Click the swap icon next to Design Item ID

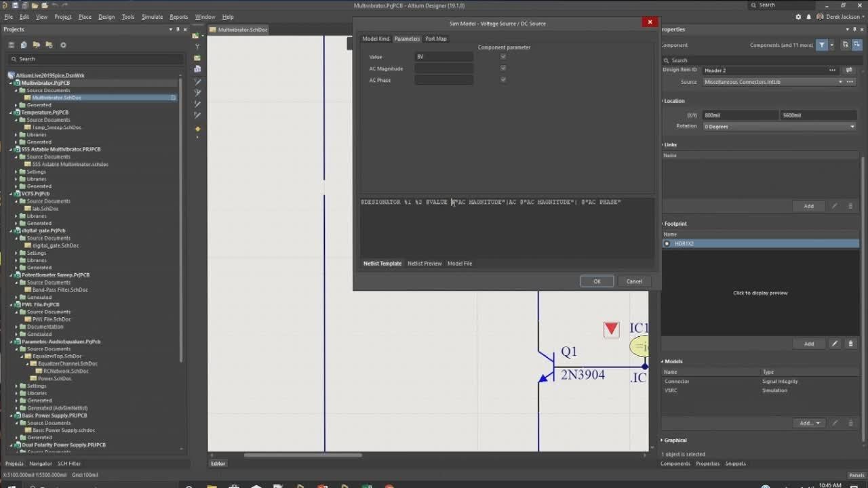848,70
